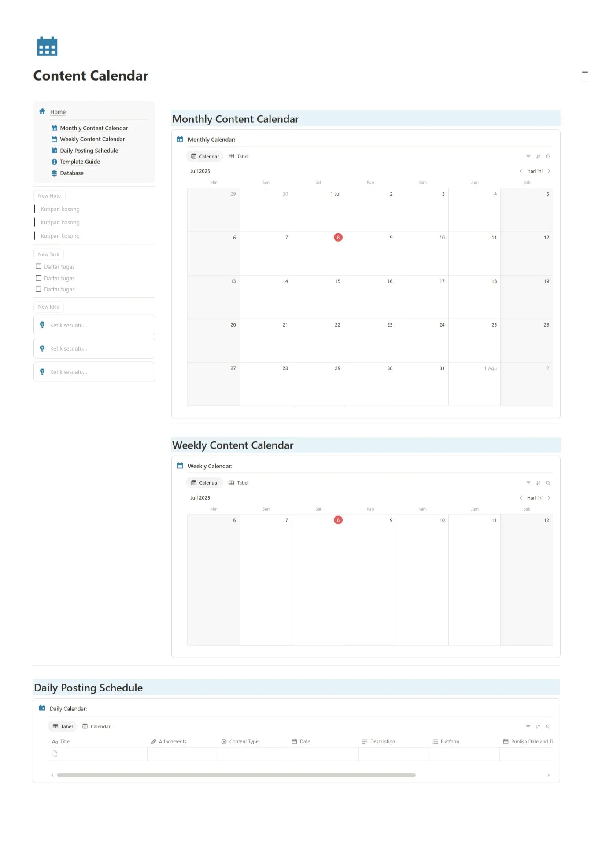This screenshot has height=868, width=591.
Task: Open search icon in Weekly Calendar toolbar
Action: (x=548, y=483)
